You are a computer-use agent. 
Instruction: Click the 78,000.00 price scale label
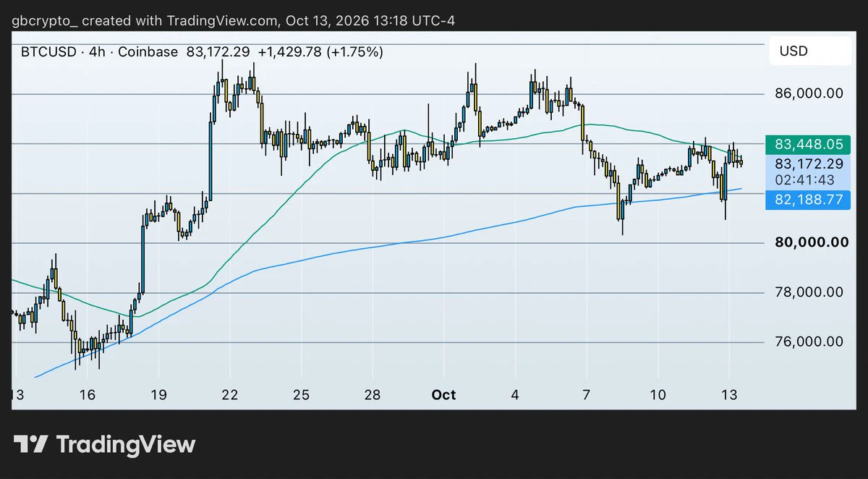(809, 292)
